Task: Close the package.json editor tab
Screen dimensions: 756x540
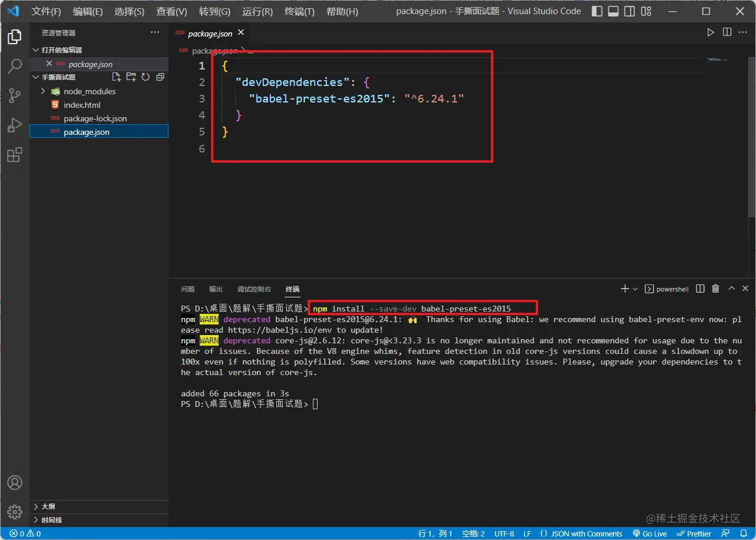Action: click(x=240, y=33)
